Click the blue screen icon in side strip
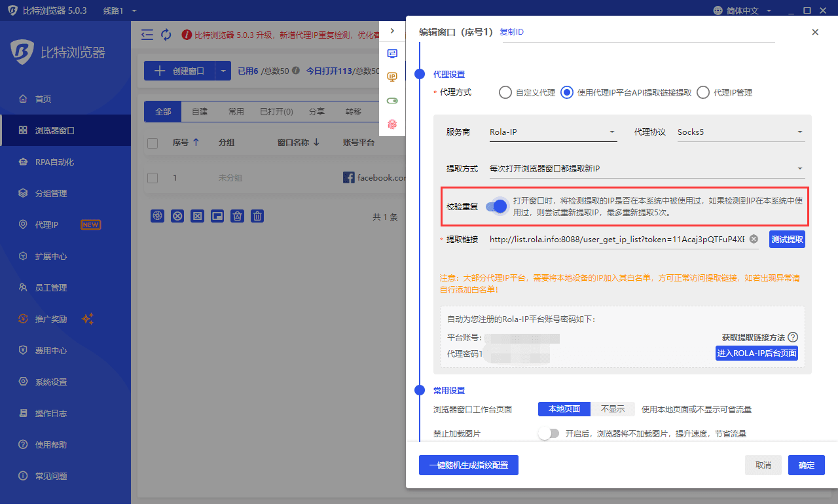Viewport: 838px width, 504px height. [392, 54]
